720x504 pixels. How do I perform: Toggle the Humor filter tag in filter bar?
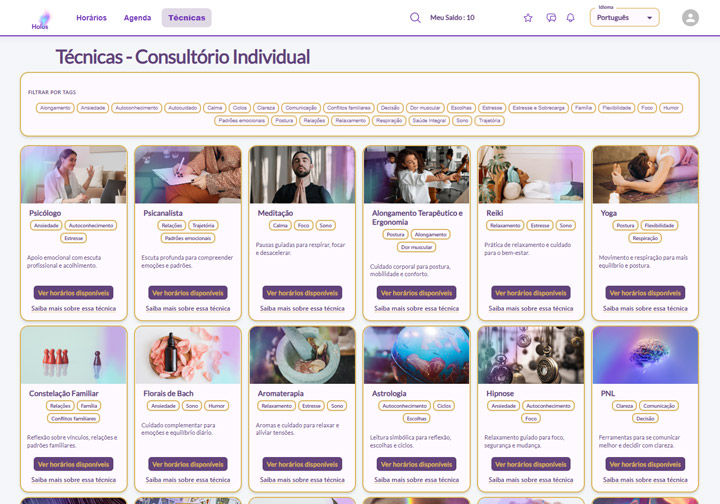(671, 108)
